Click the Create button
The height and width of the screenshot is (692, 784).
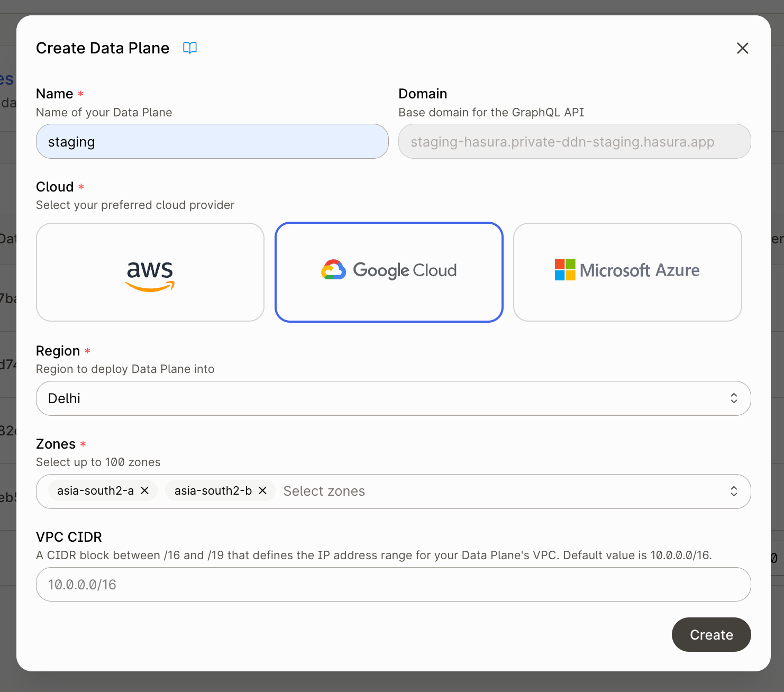[x=712, y=635]
